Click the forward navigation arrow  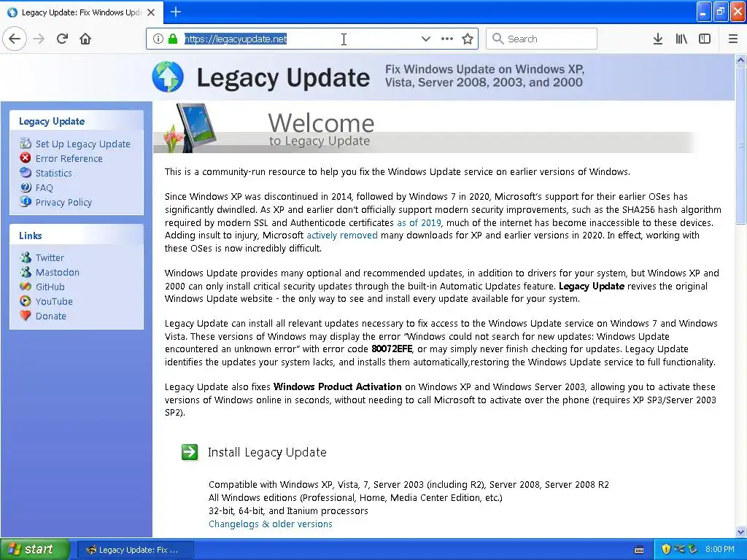point(39,39)
